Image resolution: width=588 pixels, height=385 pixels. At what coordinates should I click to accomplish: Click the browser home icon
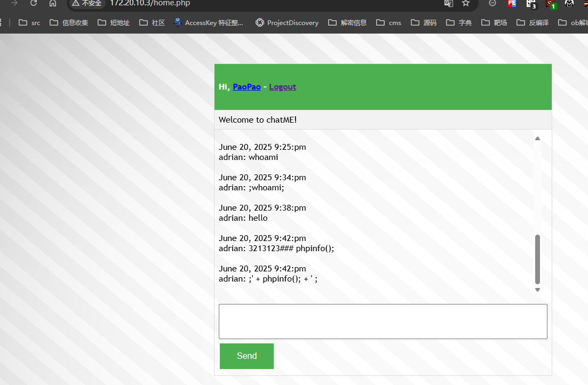pyautogui.click(x=52, y=3)
